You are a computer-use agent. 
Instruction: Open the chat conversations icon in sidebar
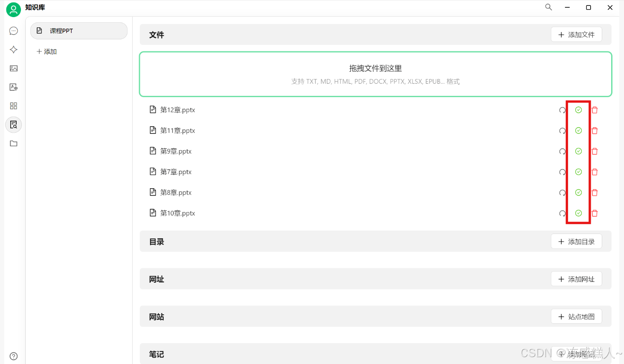coord(13,31)
